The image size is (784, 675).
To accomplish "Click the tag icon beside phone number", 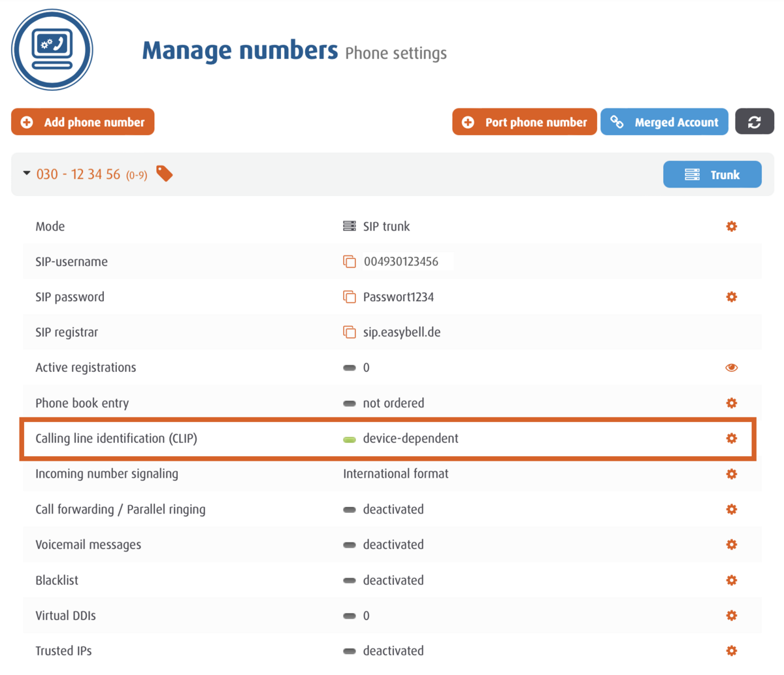I will (165, 174).
